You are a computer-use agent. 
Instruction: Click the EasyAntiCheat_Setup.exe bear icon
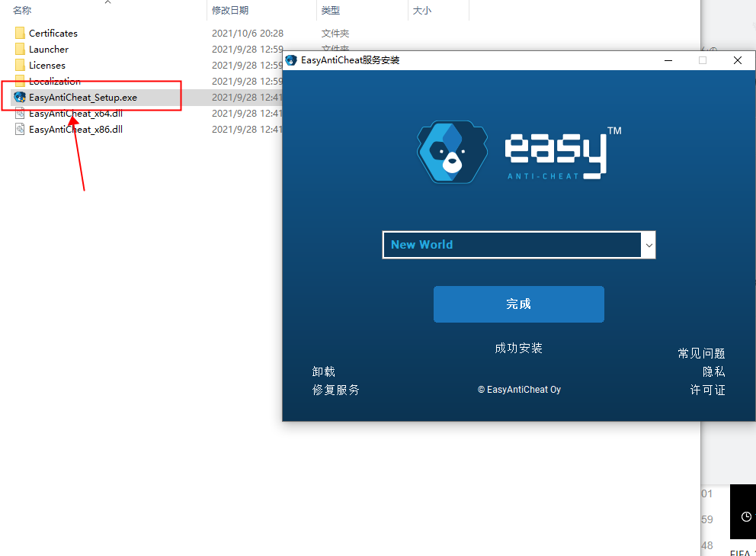(x=20, y=97)
